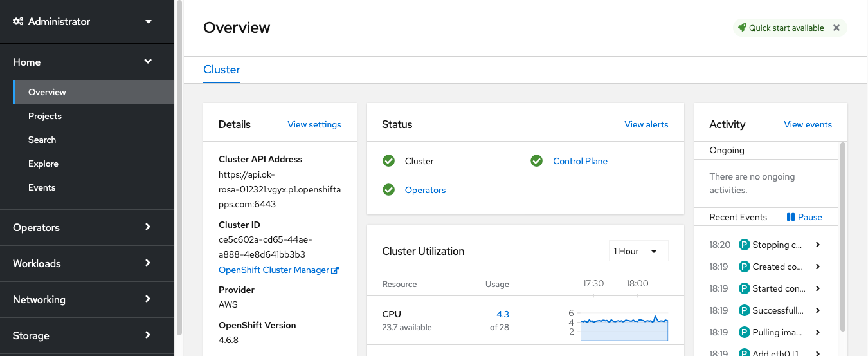868x356 pixels.
Task: Click the external link icon beside Cluster Manager
Action: tap(335, 270)
